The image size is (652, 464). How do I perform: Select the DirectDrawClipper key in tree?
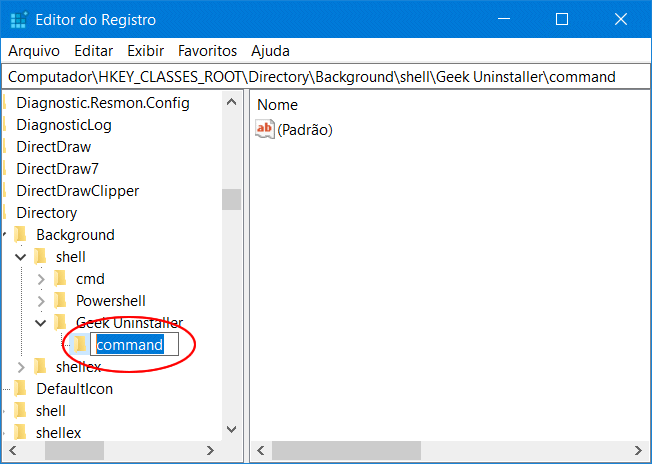tap(77, 190)
